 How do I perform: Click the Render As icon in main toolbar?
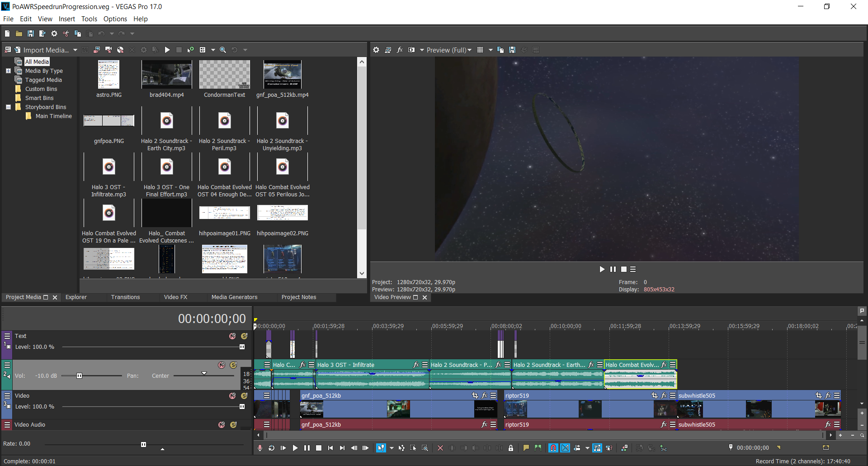[42, 33]
